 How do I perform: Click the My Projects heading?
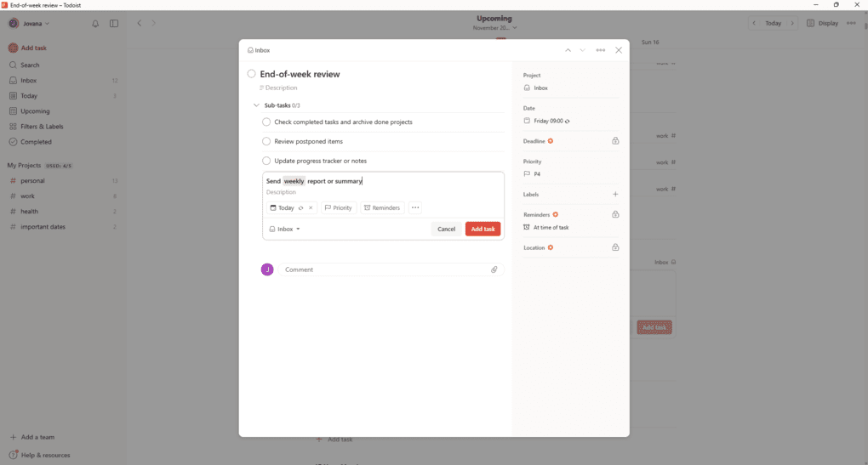pyautogui.click(x=24, y=165)
